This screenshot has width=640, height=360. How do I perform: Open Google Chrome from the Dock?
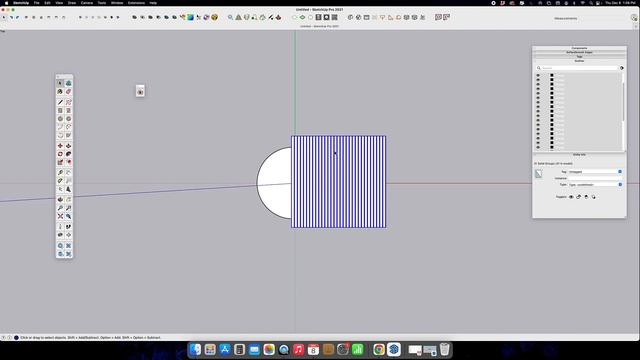(x=379, y=350)
